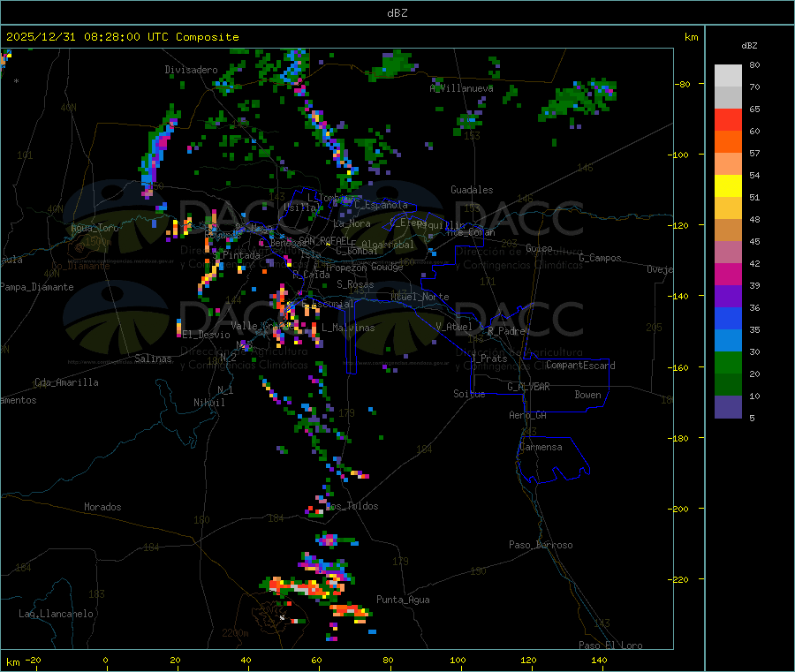Click the Carmensa location label

[x=541, y=447]
